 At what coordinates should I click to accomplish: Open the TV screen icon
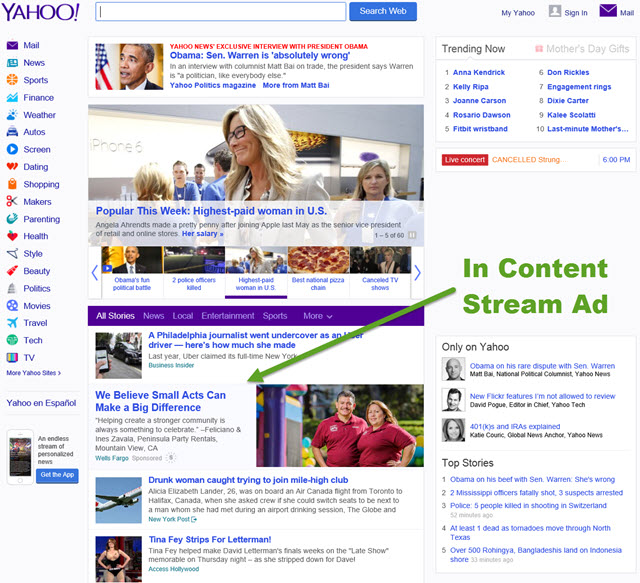(x=12, y=357)
